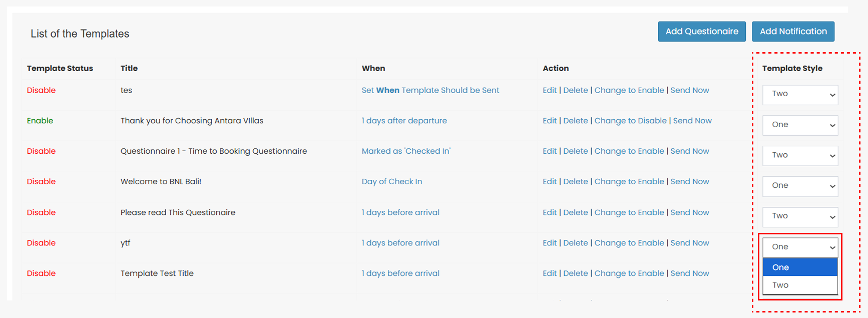Delete the 'Thank you for Choosing Antara Villas' template
This screenshot has height=318, width=868.
pos(575,121)
